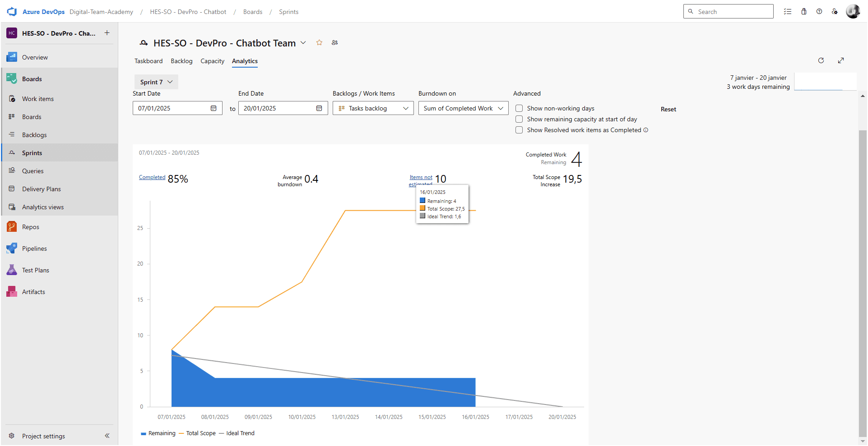
Task: Click the End Date input field
Action: (283, 108)
